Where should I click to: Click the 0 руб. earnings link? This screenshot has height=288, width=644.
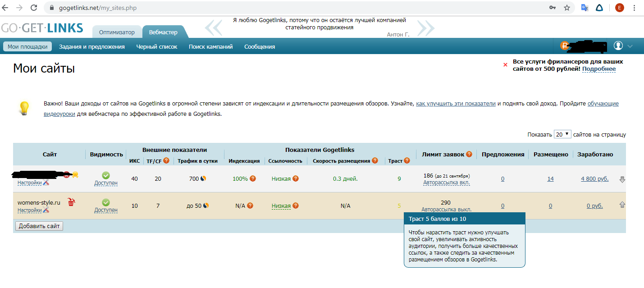coord(595,206)
